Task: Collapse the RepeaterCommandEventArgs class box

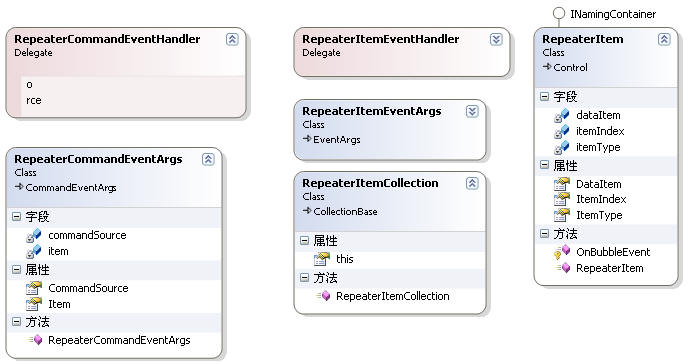Action: pyautogui.click(x=208, y=159)
